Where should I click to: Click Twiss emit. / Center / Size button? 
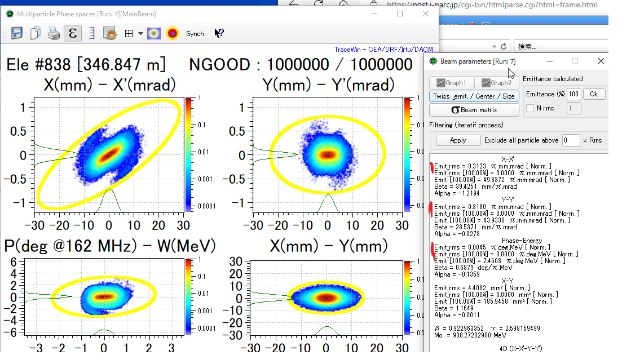click(474, 96)
